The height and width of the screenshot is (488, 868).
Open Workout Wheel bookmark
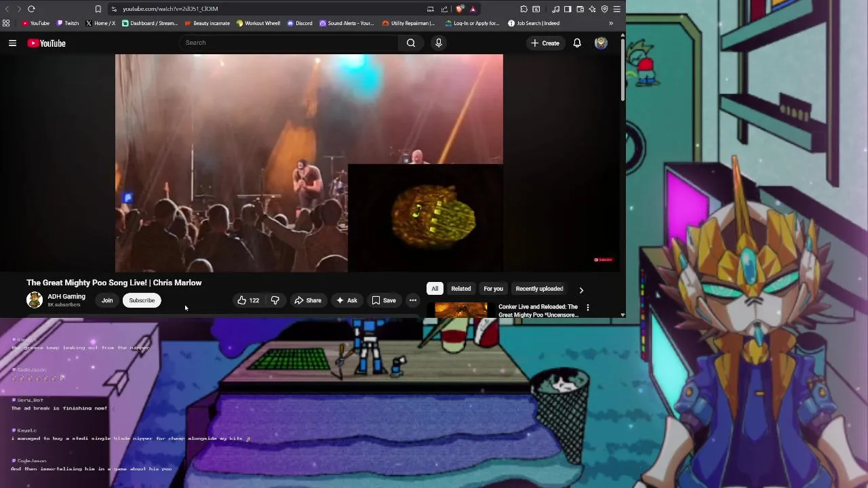(258, 23)
